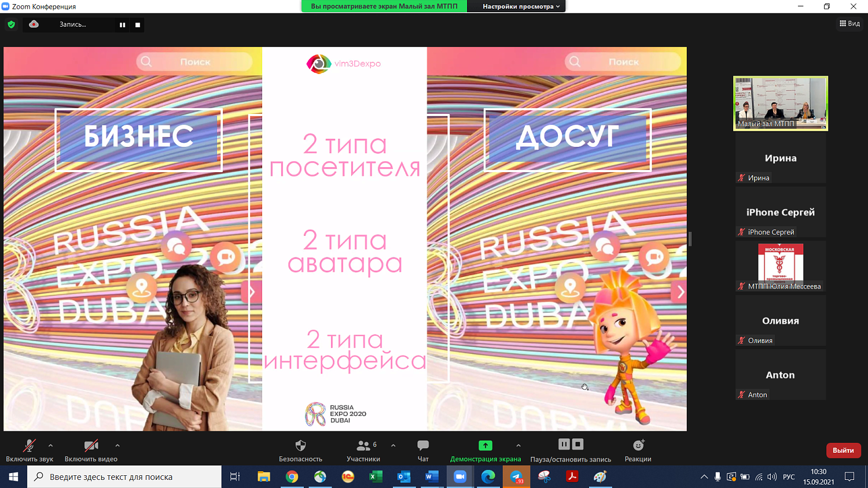868x488 pixels.
Task: Open Task View on the taskbar
Action: coord(235,477)
